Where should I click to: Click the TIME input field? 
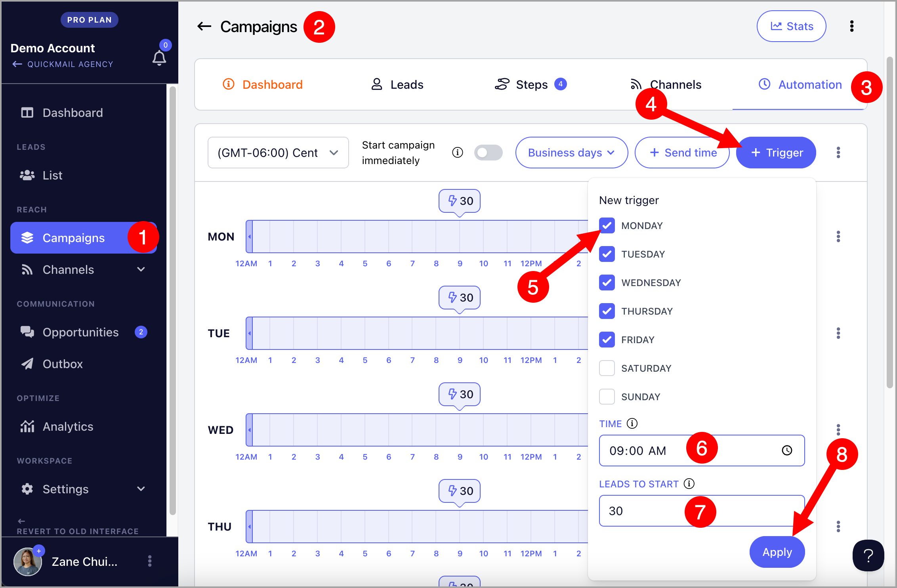[x=702, y=451]
